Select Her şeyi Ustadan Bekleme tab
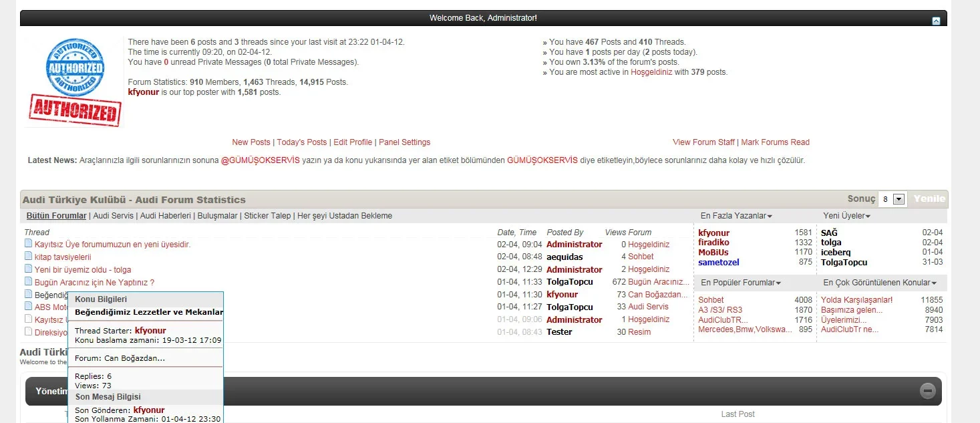 tap(345, 216)
